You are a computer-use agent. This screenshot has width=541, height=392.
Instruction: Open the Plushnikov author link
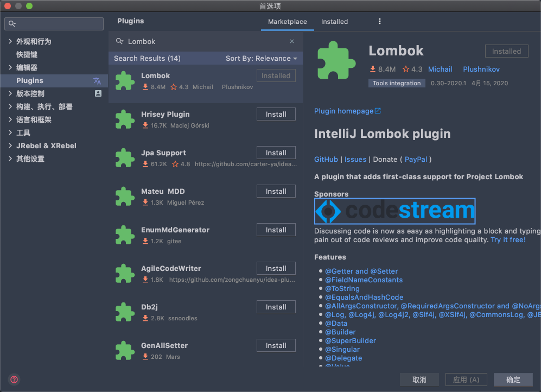[x=481, y=69]
